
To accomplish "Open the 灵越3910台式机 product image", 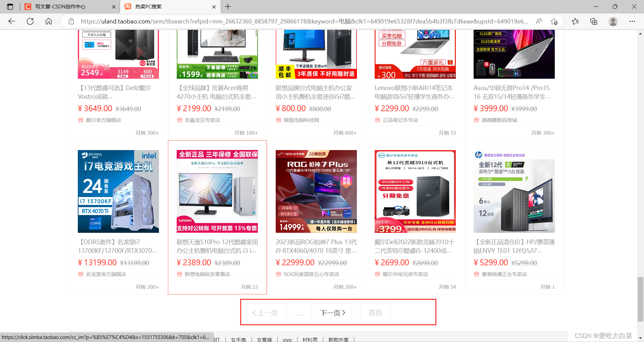I will [x=415, y=191].
